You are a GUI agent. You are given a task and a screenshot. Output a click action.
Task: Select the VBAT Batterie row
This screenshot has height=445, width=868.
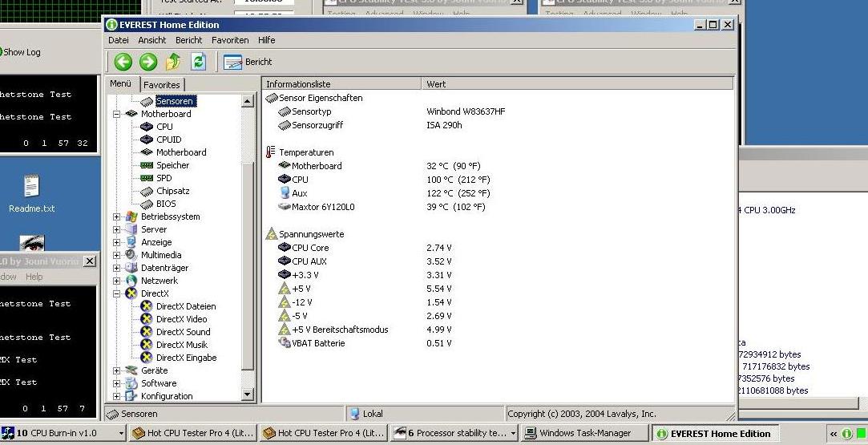click(318, 343)
